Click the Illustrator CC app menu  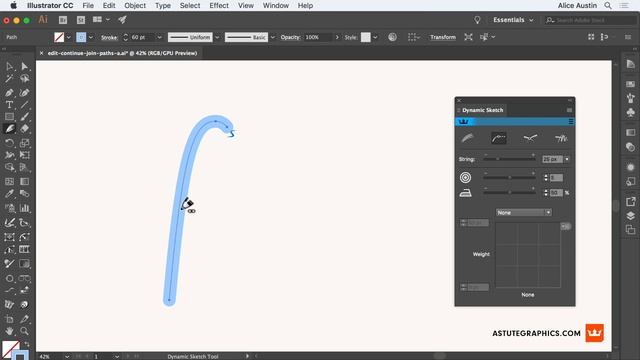point(50,6)
